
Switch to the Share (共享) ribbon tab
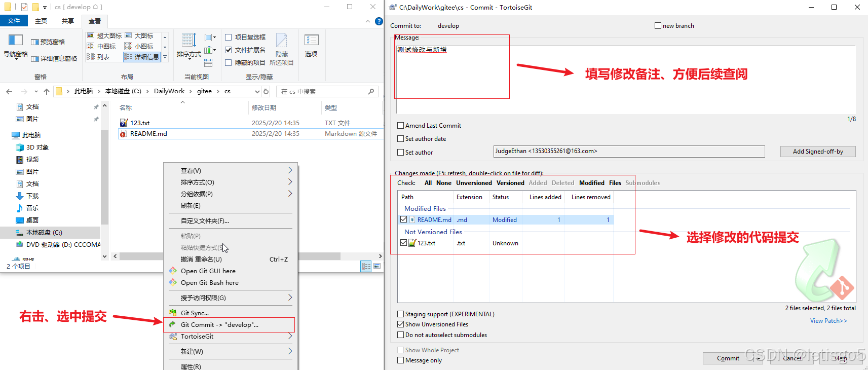tap(68, 21)
